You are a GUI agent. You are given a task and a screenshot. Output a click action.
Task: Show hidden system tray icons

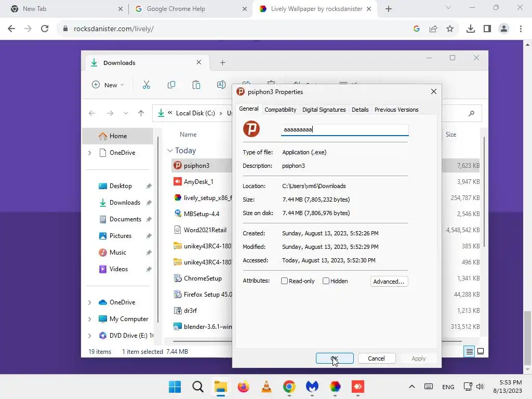pos(411,387)
